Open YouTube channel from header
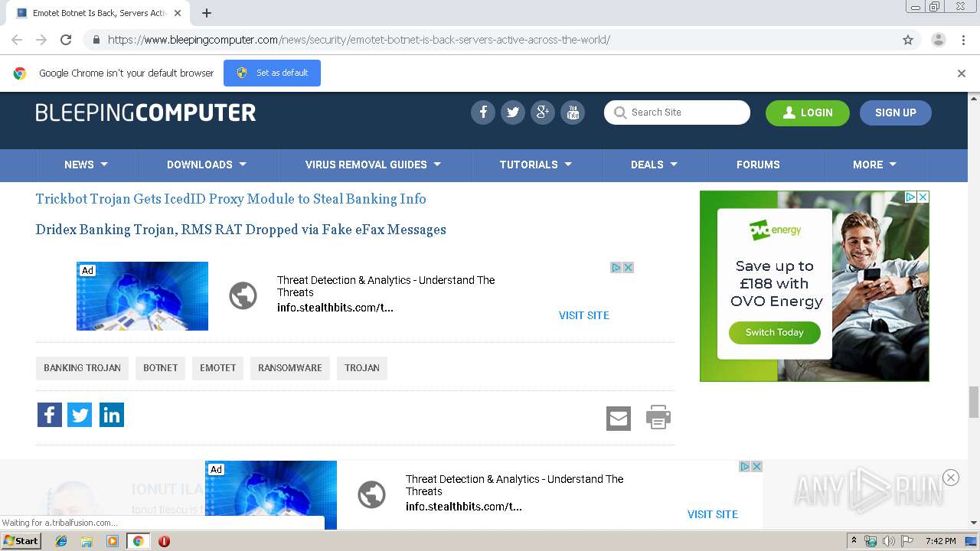980x551 pixels. (573, 112)
